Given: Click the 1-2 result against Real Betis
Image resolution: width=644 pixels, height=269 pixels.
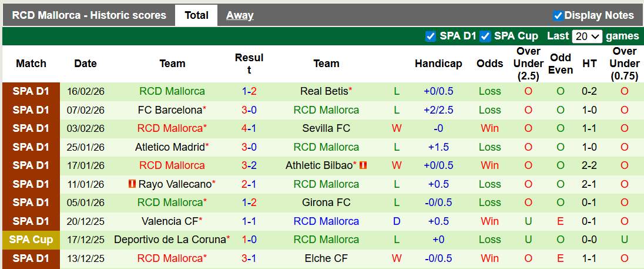Looking at the screenshot, I should [249, 91].
